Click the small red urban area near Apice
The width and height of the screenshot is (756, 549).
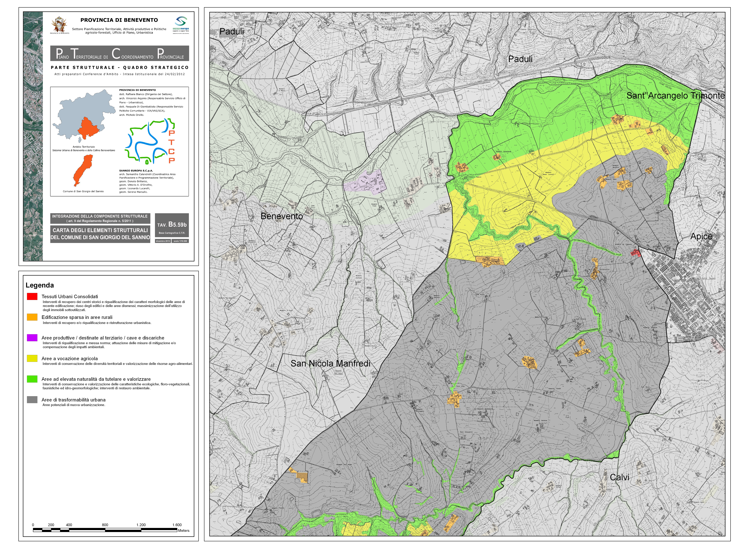[636, 253]
